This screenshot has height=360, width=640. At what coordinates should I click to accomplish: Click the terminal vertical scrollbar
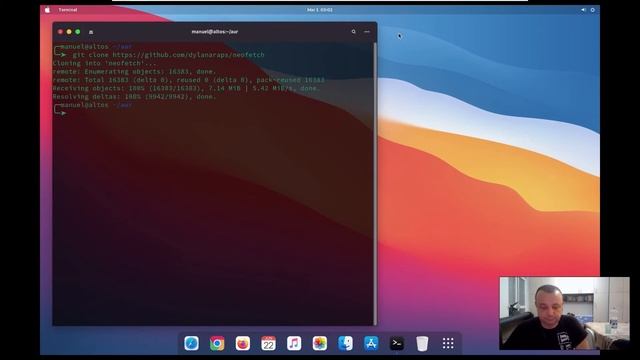pyautogui.click(x=375, y=183)
